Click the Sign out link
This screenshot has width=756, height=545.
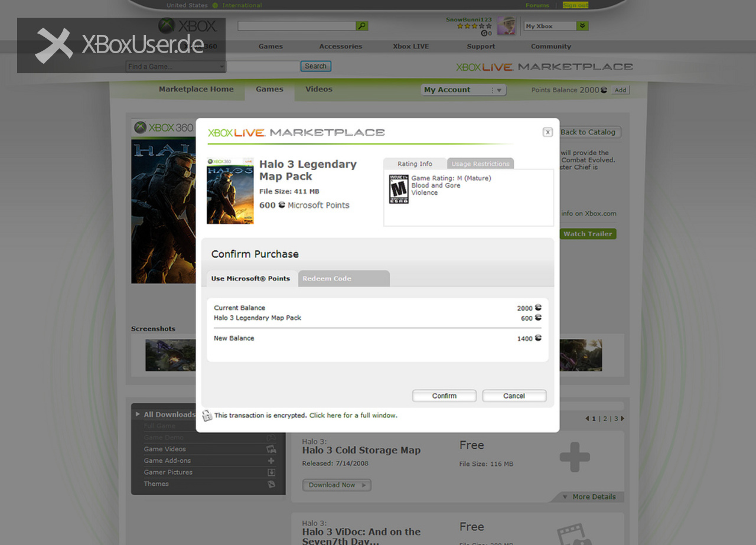575,5
